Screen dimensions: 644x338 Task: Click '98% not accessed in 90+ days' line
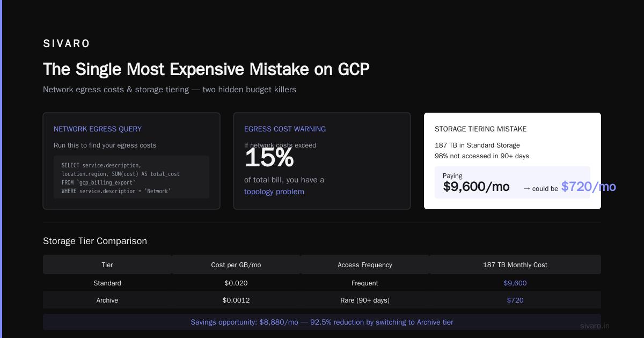pyautogui.click(x=482, y=156)
